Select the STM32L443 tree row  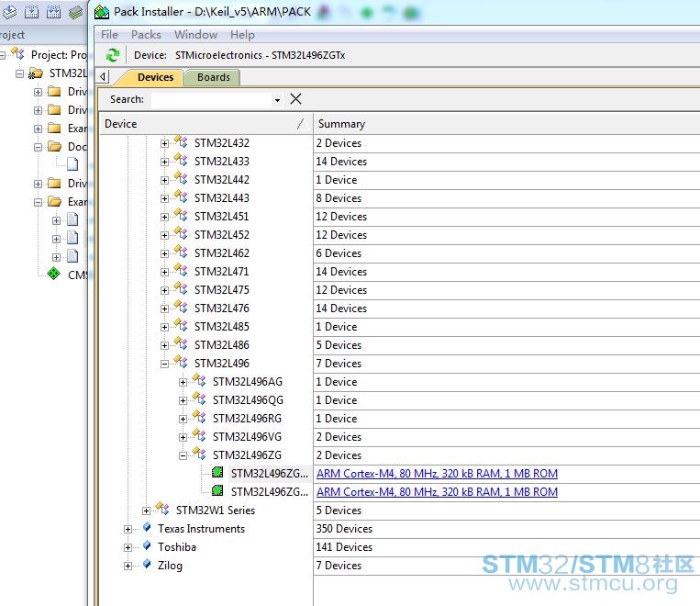click(221, 198)
